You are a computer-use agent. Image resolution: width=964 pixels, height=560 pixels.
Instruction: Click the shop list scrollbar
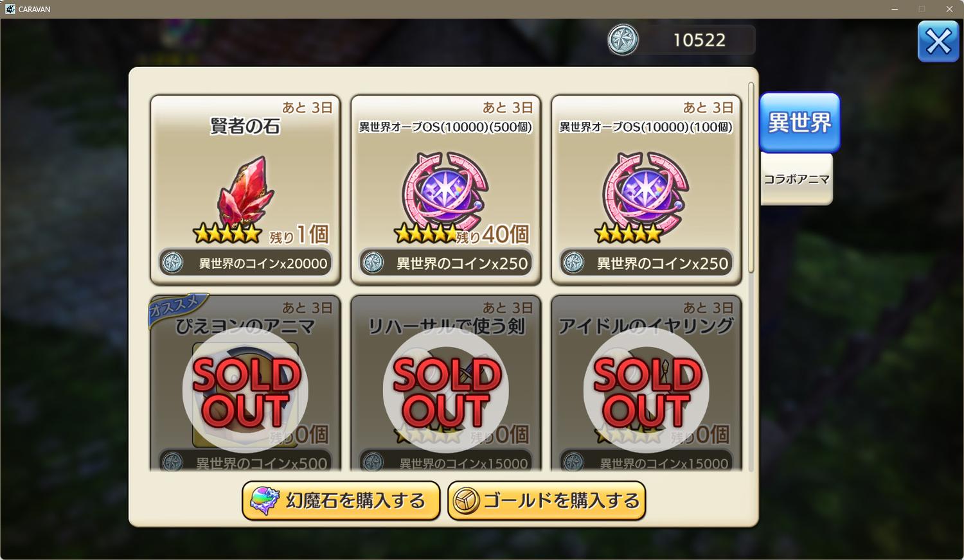click(x=751, y=178)
